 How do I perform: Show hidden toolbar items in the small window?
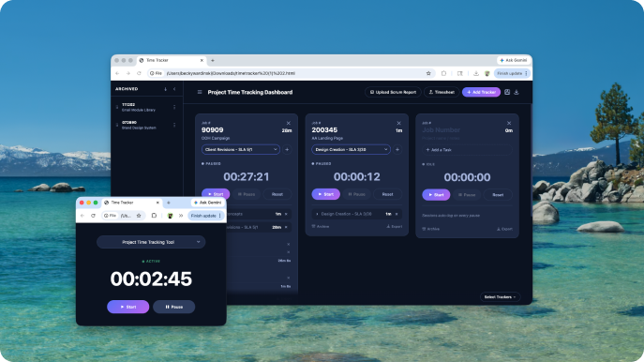[181, 216]
